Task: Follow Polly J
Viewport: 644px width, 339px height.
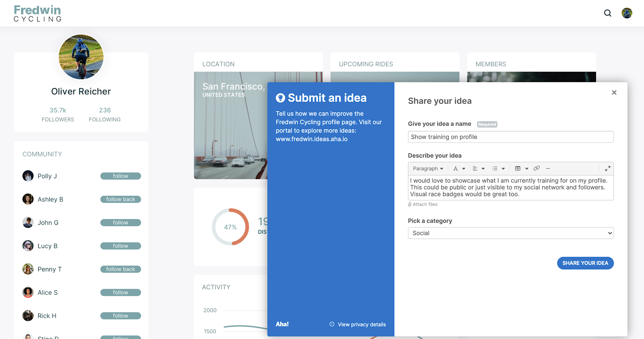Action: pos(120,176)
